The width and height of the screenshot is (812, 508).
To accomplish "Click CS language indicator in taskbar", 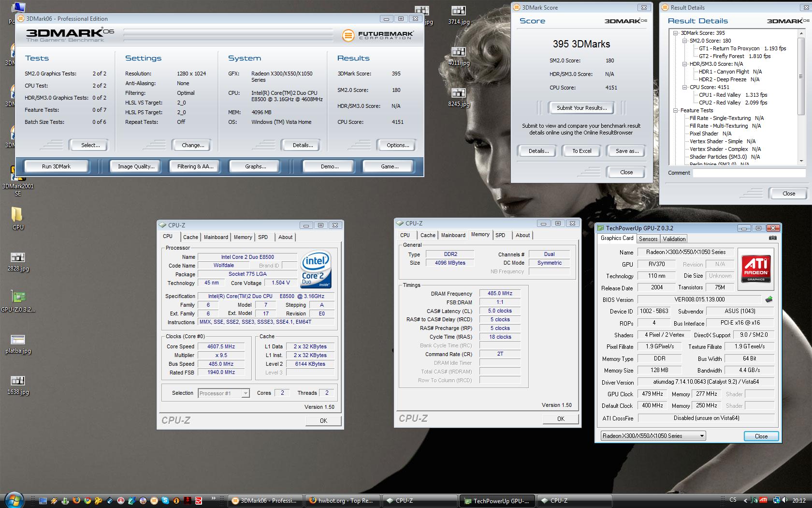I will point(733,500).
